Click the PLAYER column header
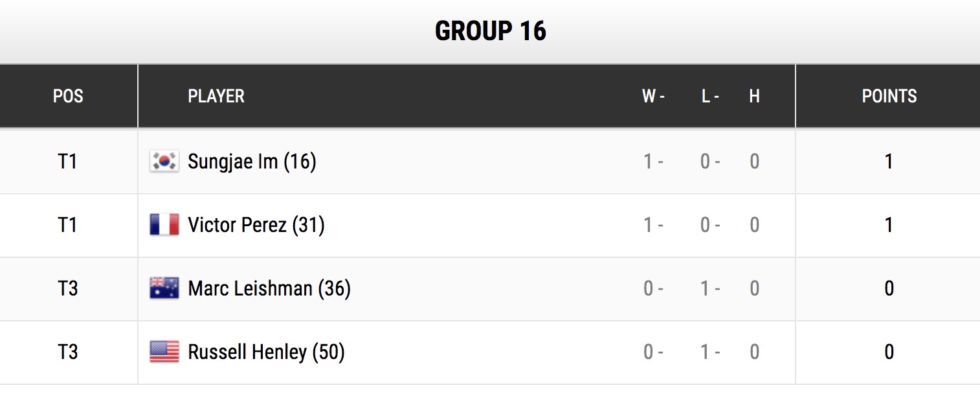980x394 pixels. (216, 97)
